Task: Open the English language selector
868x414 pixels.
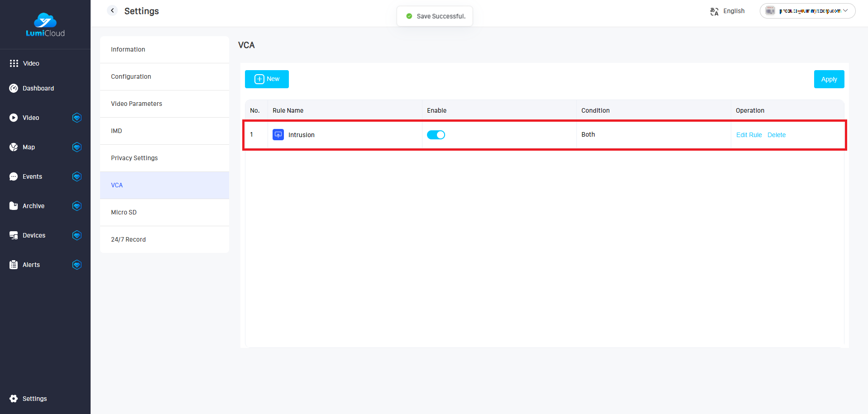Action: tap(728, 11)
